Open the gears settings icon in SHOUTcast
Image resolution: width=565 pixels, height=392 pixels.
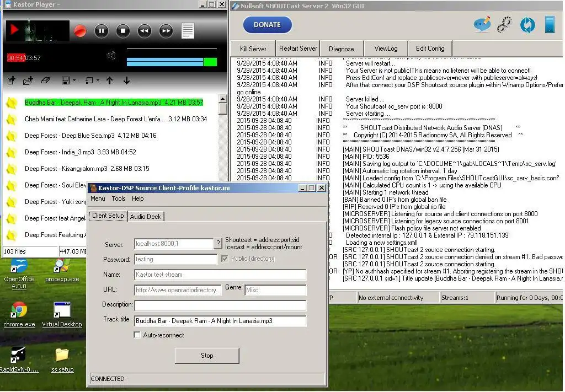click(x=504, y=25)
